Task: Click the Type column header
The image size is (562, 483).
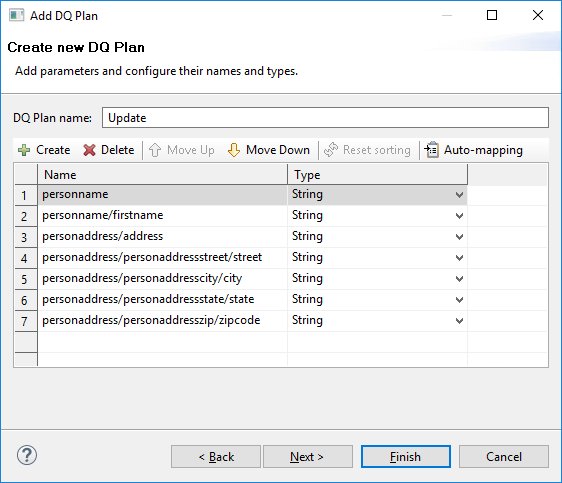Action: 377,174
